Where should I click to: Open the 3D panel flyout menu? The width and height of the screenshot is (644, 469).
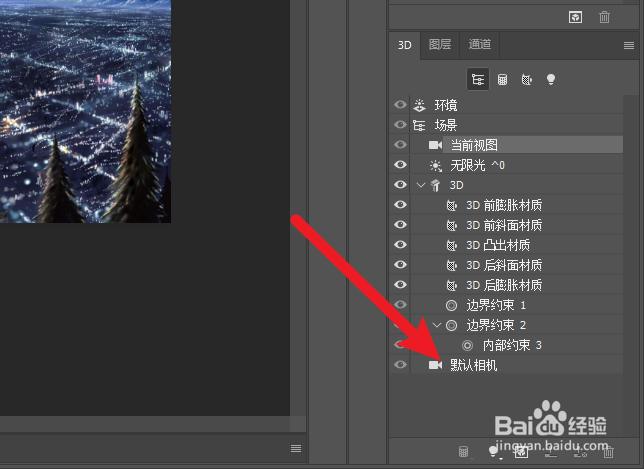pos(628,45)
